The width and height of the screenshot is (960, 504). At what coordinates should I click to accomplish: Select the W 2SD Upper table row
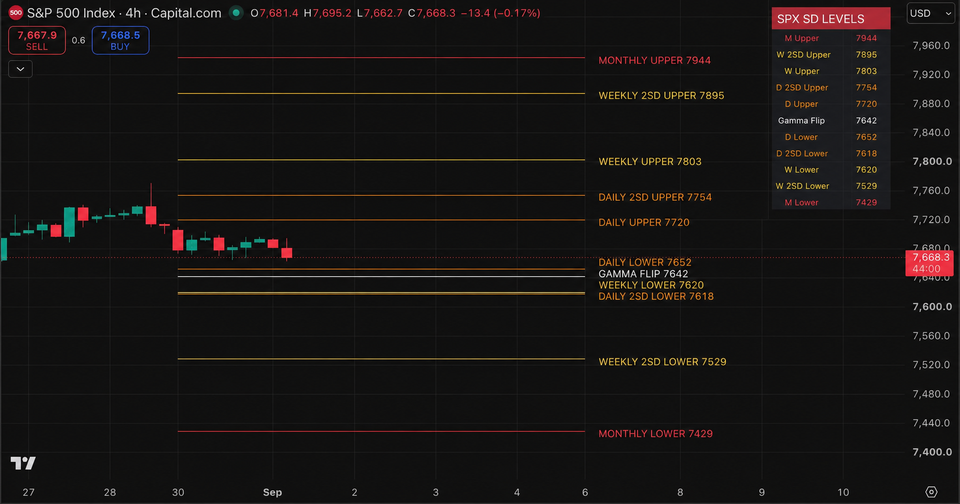coord(831,55)
